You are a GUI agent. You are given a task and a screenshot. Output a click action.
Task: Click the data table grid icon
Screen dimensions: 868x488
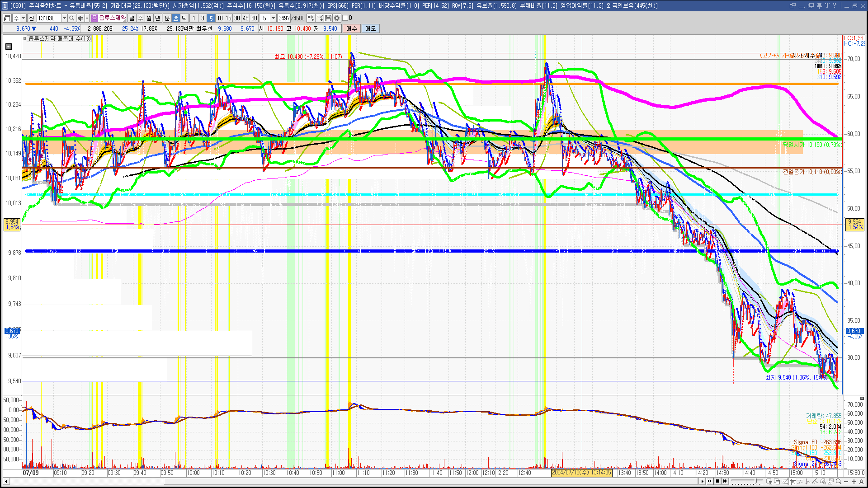click(9, 46)
